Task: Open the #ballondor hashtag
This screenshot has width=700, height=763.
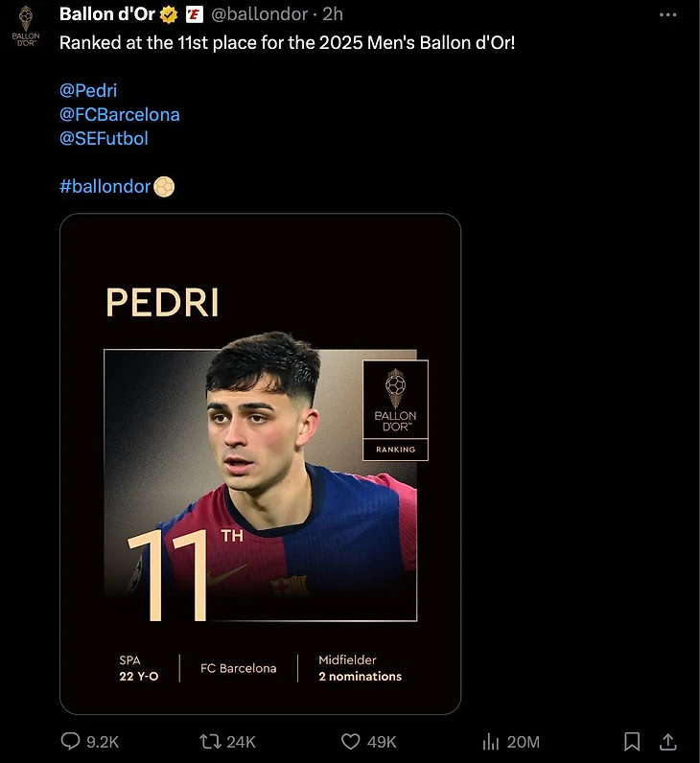Action: 105,186
